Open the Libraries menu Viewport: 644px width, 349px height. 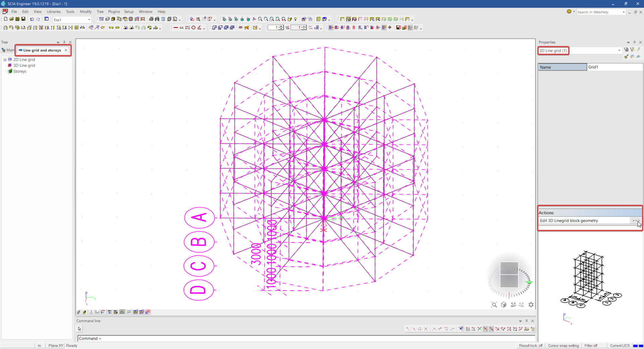54,11
